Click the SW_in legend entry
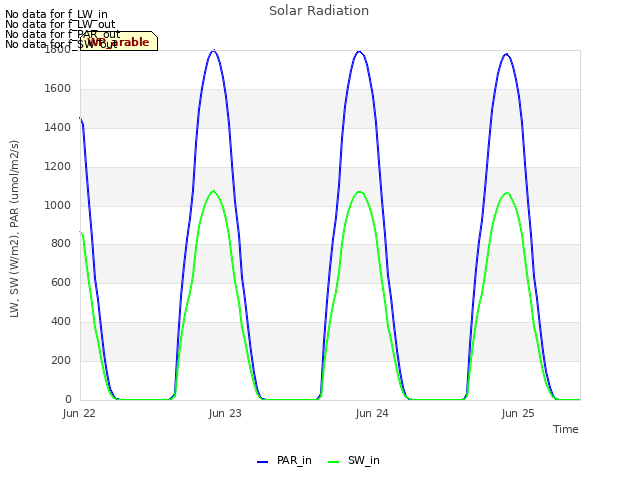Image resolution: width=640 pixels, height=480 pixels. pos(354,460)
